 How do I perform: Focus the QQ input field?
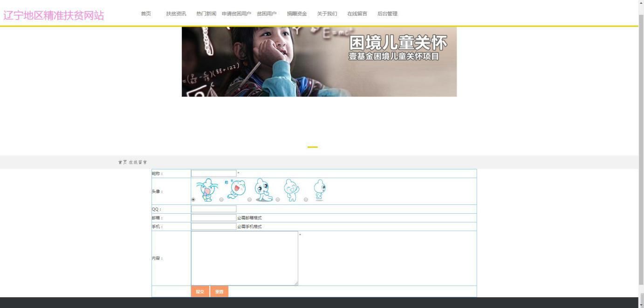pos(213,209)
